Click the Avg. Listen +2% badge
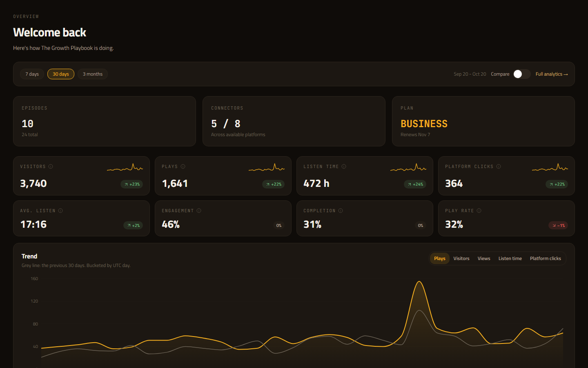The height and width of the screenshot is (368, 588). pyautogui.click(x=133, y=225)
